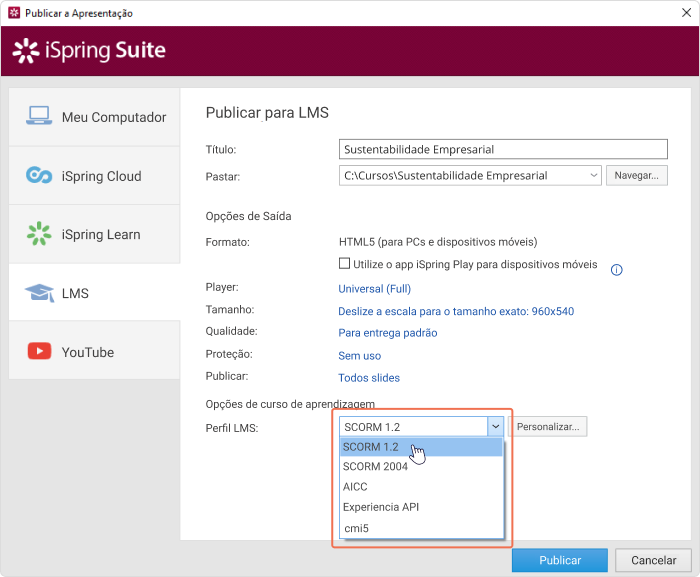Image resolution: width=700 pixels, height=577 pixels.
Task: Click the Navegar... browse button
Action: pos(637,176)
